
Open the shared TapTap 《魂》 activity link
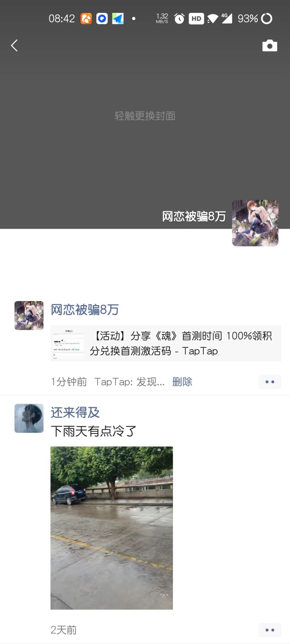click(166, 343)
